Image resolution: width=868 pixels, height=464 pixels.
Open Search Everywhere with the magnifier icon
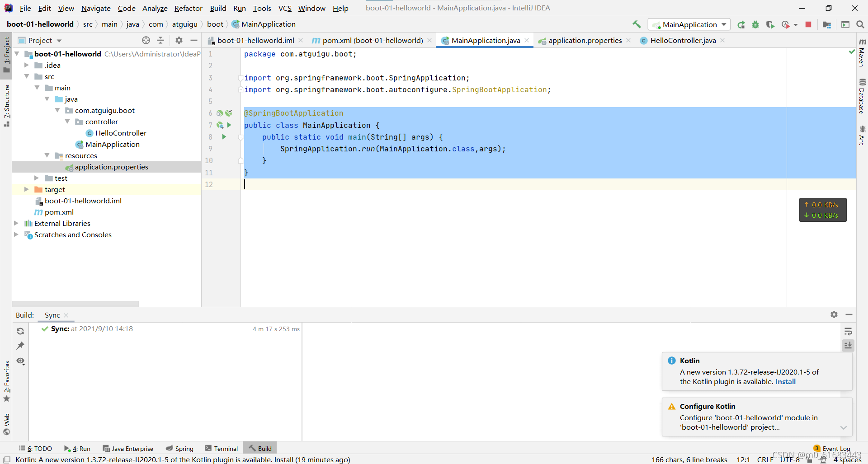[861, 25]
